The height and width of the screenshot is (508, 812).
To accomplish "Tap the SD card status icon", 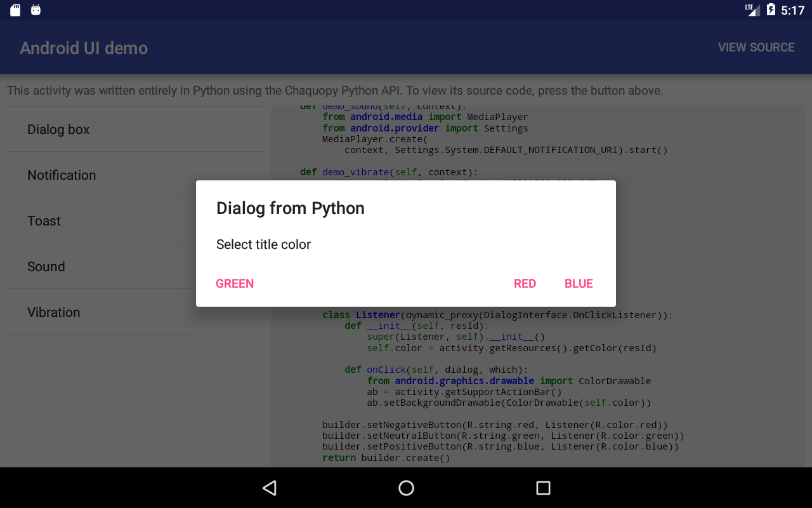I will tap(15, 10).
